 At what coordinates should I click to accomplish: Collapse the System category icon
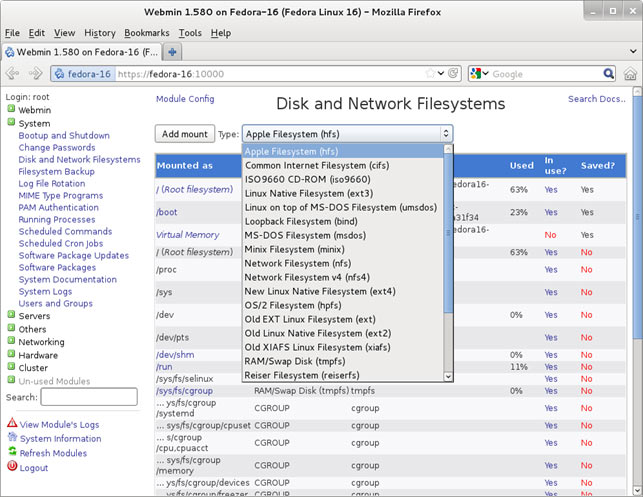pos(11,122)
